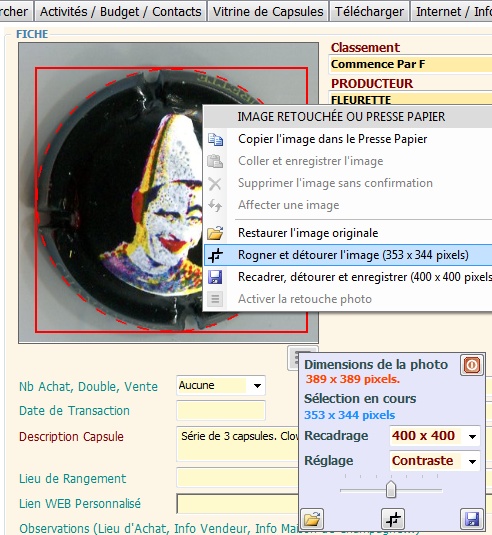Viewport: 492px width, 535px height.
Task: Open the Nb Achat Aucune dropdown
Action: point(257,386)
